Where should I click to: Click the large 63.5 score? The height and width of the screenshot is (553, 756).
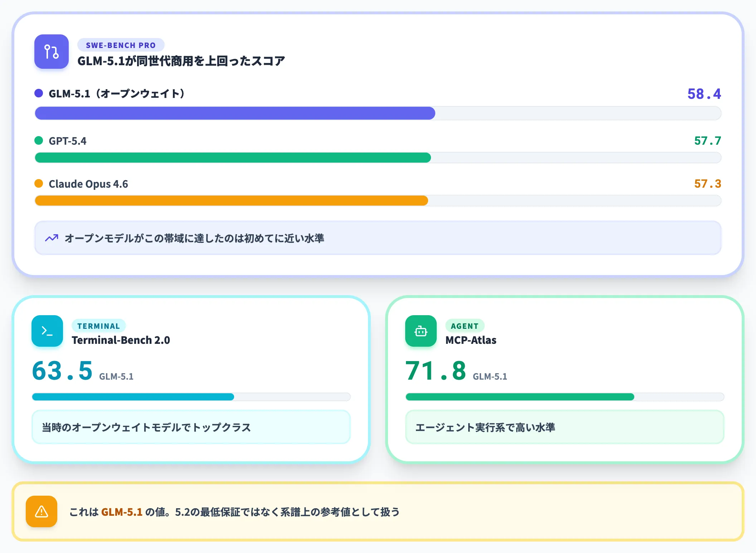pyautogui.click(x=62, y=370)
